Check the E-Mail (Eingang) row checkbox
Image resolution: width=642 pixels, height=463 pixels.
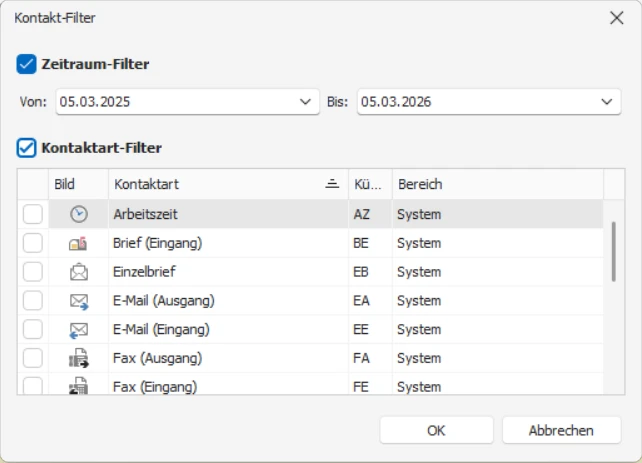click(x=33, y=330)
